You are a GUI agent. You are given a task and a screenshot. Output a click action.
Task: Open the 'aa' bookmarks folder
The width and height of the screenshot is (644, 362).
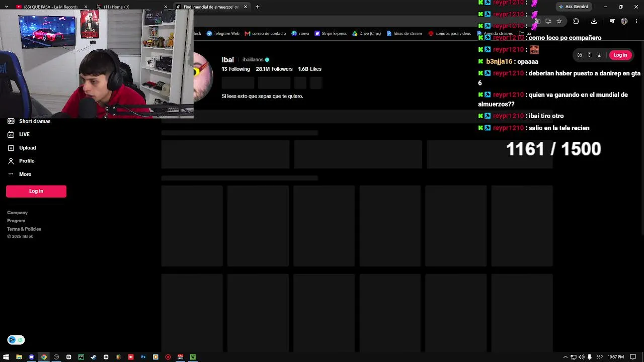526,34
